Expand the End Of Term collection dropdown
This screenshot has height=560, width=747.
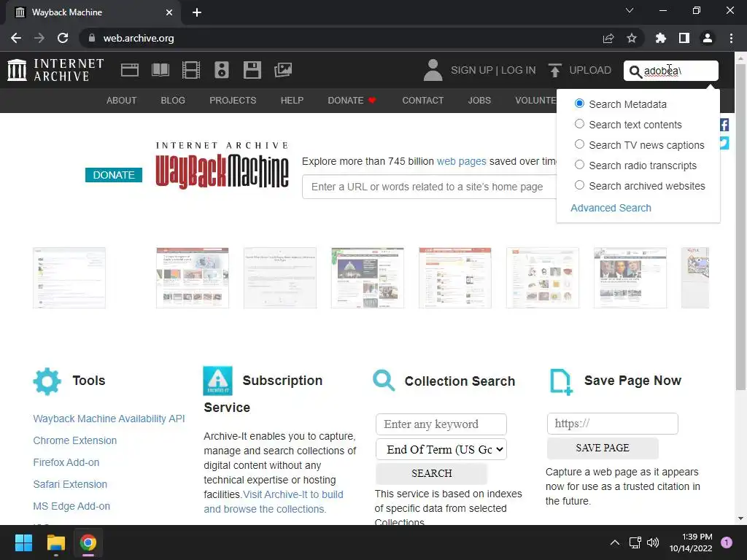coord(441,449)
